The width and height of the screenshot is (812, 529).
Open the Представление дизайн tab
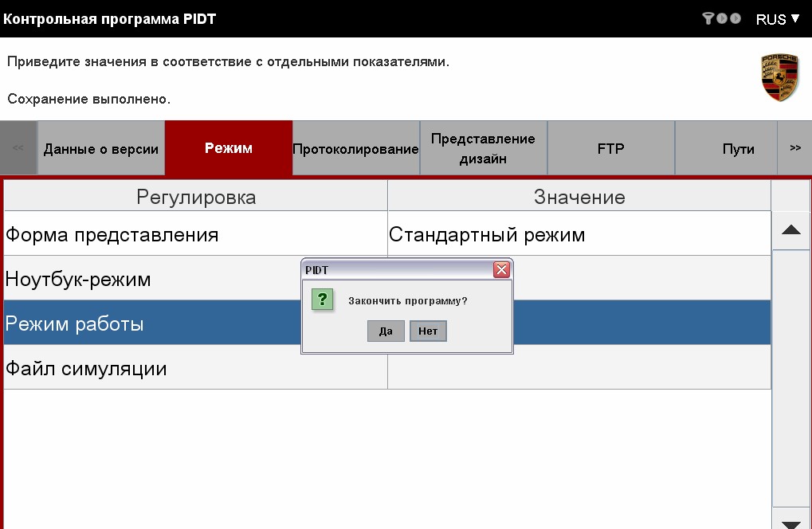click(x=483, y=149)
